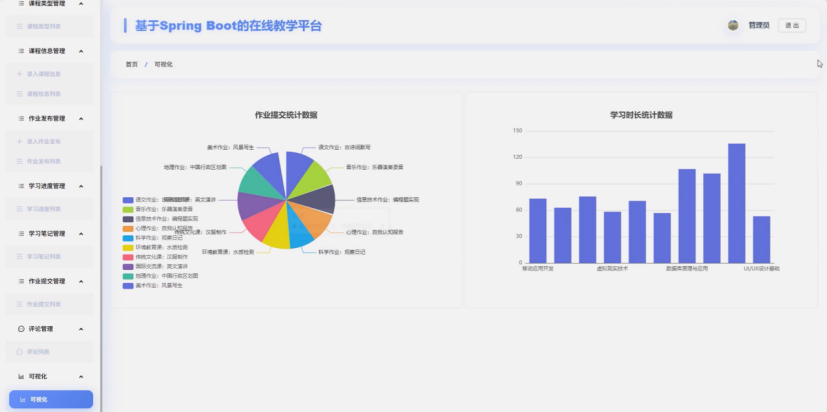
Task: Click the y-axis value 150
Action: click(x=517, y=130)
